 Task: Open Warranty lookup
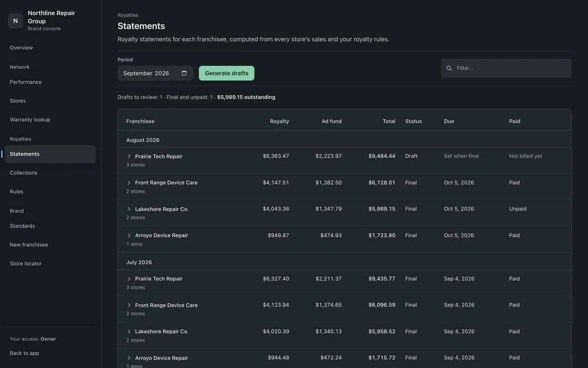tap(50, 120)
